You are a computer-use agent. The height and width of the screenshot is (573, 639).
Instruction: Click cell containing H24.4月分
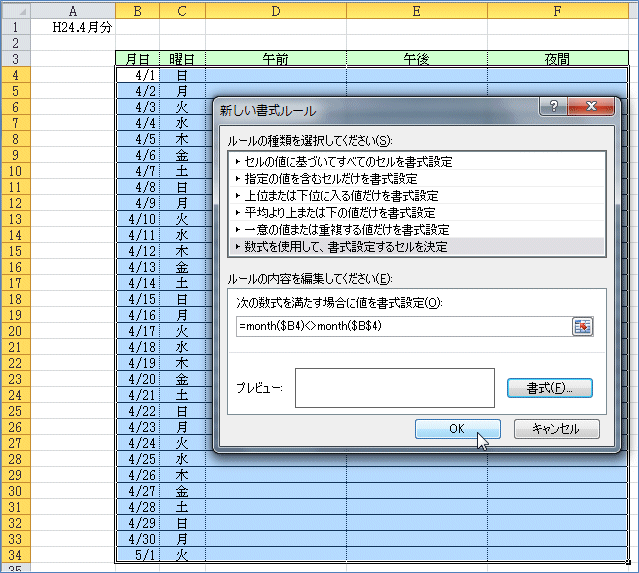(73, 27)
